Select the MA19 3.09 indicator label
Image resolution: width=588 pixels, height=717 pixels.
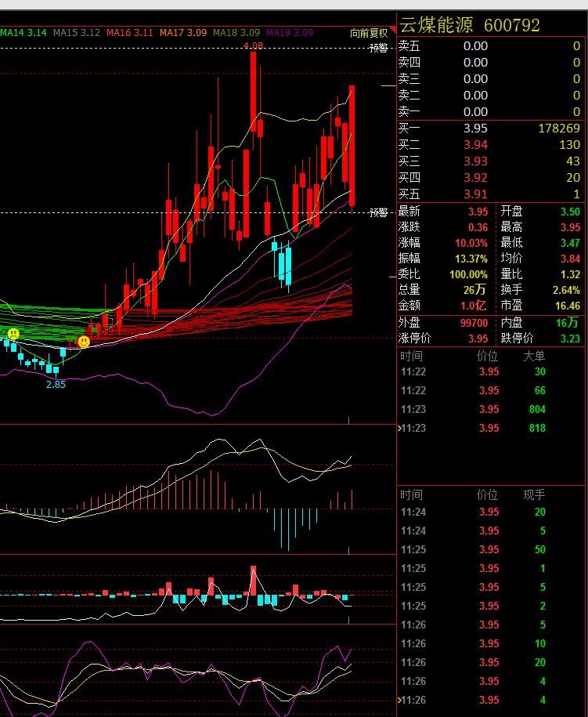pyautogui.click(x=290, y=33)
